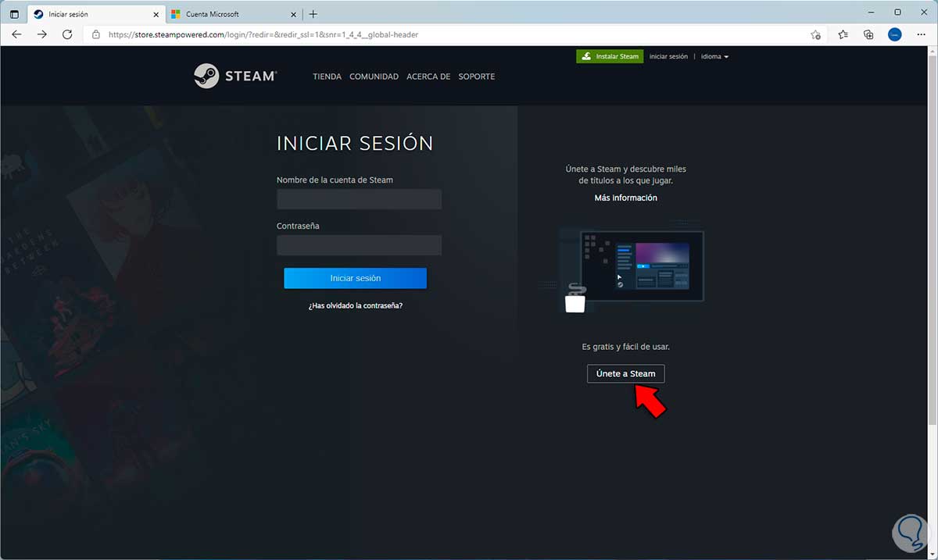Click the INICIAR SESIÓN heading text
Screen dimensions: 938x560
(355, 143)
